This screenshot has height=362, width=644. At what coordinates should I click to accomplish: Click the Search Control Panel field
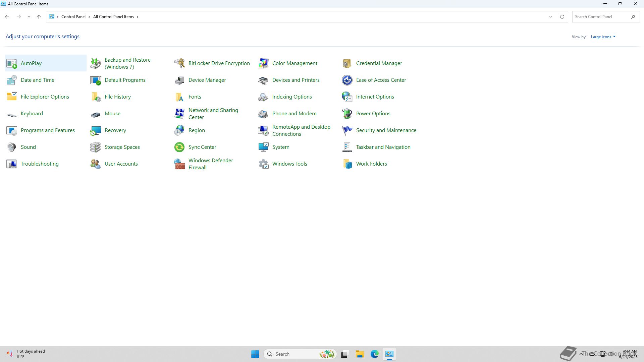coord(600,17)
